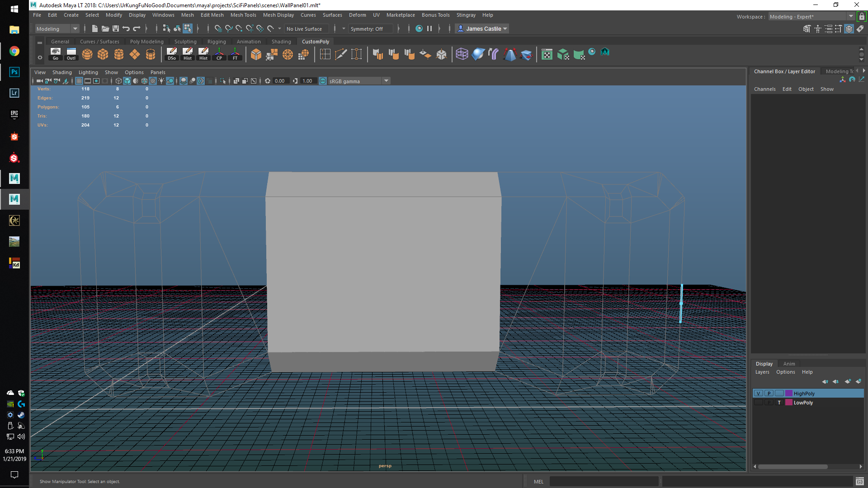Expand the Workspace Modeling - Expert dropdown
The image size is (868, 488).
851,16
